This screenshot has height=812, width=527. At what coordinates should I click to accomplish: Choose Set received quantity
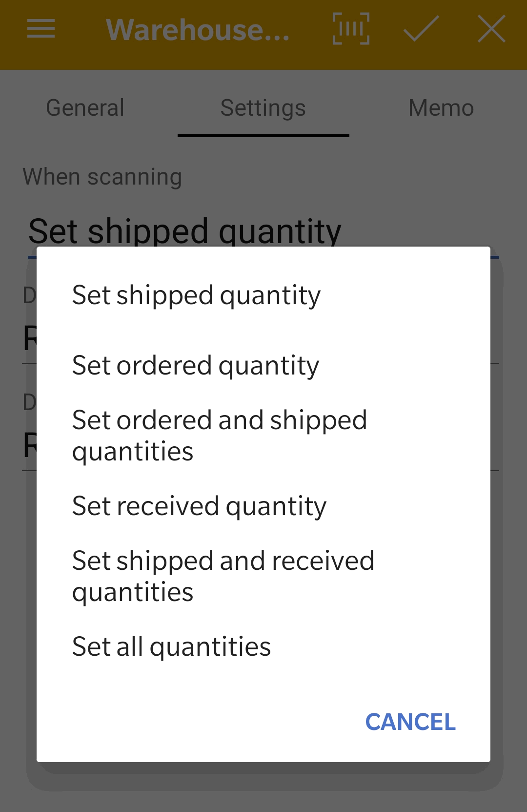tap(263, 506)
